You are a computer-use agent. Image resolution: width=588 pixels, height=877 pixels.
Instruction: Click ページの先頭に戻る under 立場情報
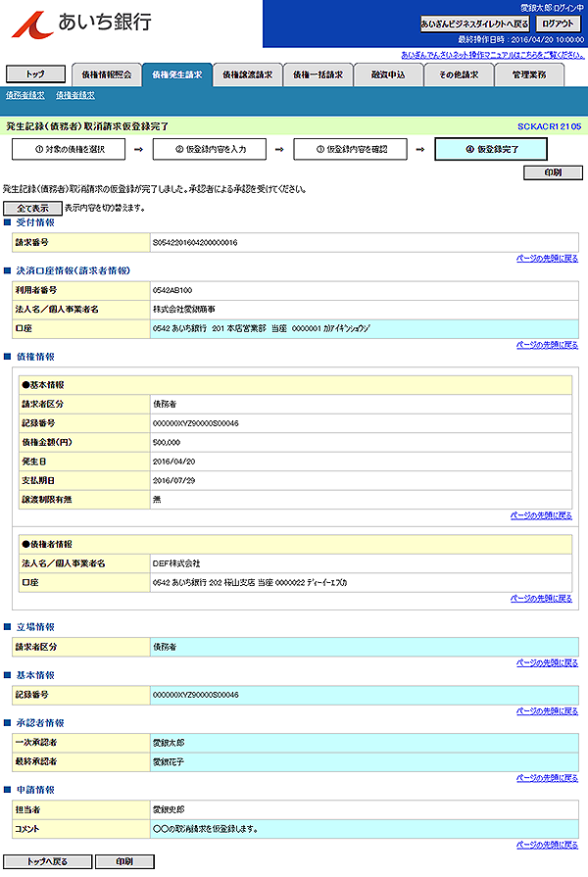(547, 663)
